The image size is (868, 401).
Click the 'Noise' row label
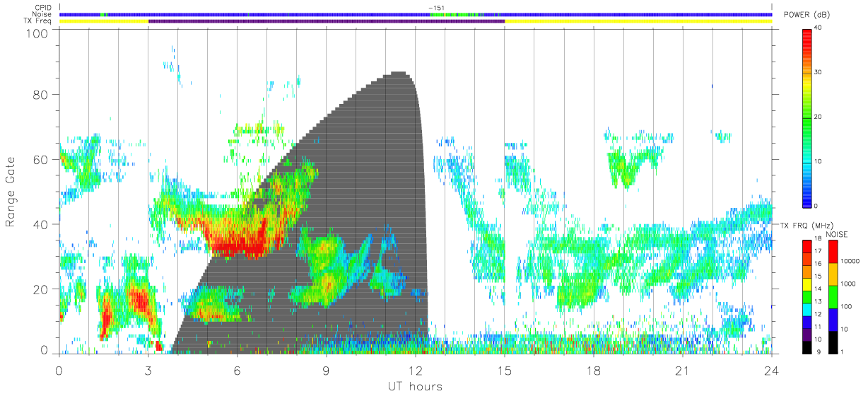point(42,14)
